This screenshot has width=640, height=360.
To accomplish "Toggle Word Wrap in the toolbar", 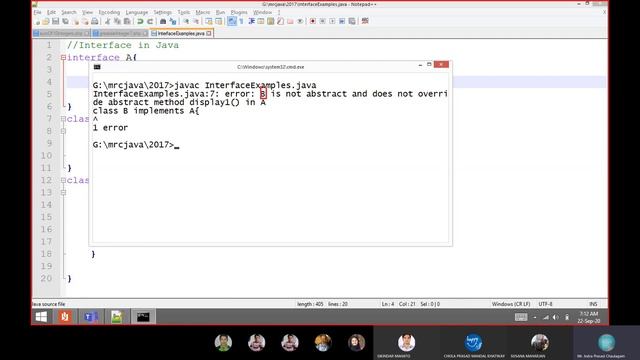I will (231, 21).
